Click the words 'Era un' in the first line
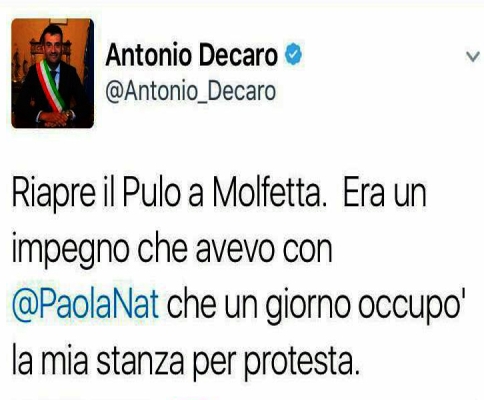Image resolution: width=484 pixels, height=400 pixels. 385,193
